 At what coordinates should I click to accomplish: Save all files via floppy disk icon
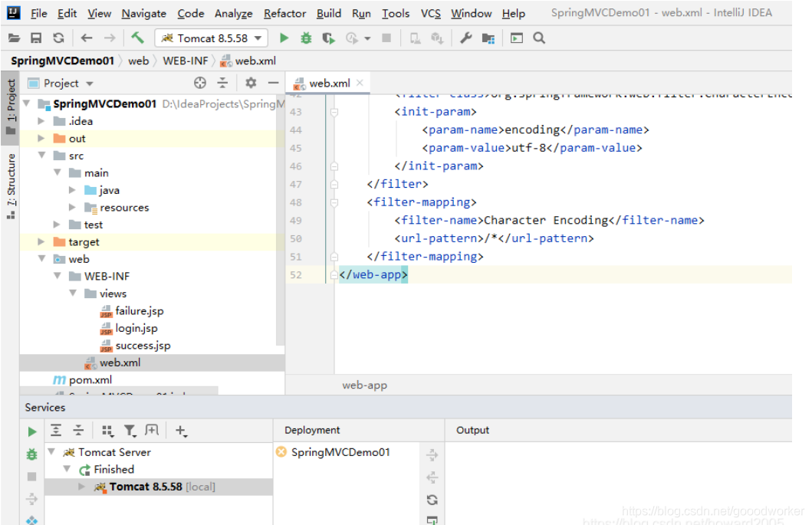coord(36,38)
